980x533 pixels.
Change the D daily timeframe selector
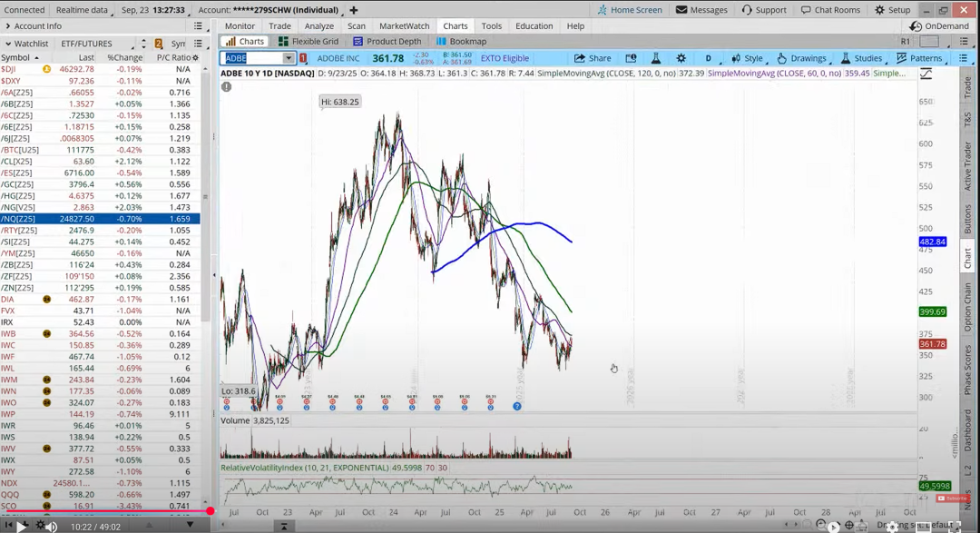(x=709, y=58)
